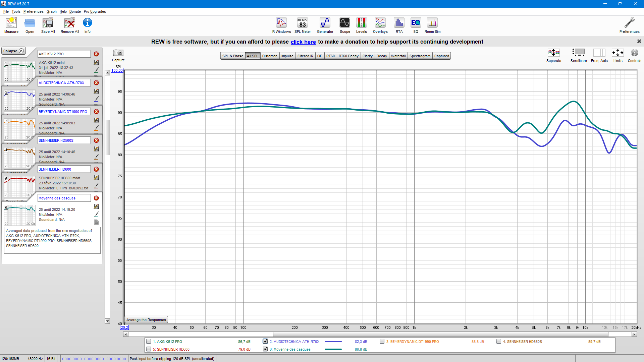644x362 pixels.
Task: Open IR Windows tool
Action: (x=281, y=25)
